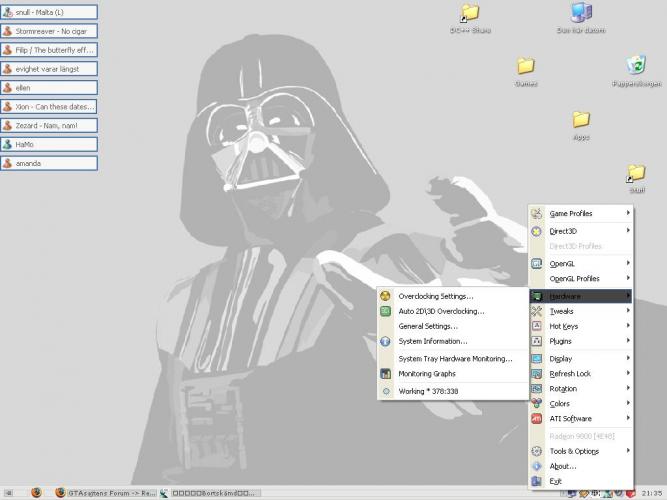Click the red ATI Software icon
Image resolution: width=667 pixels, height=500 pixels.
tap(537, 418)
